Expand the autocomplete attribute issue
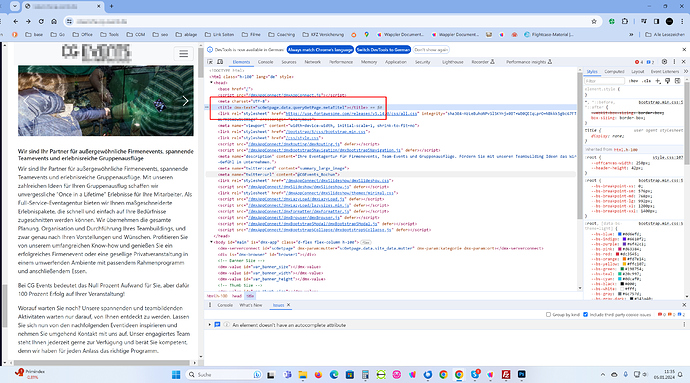The width and height of the screenshot is (690, 383). coord(210,325)
